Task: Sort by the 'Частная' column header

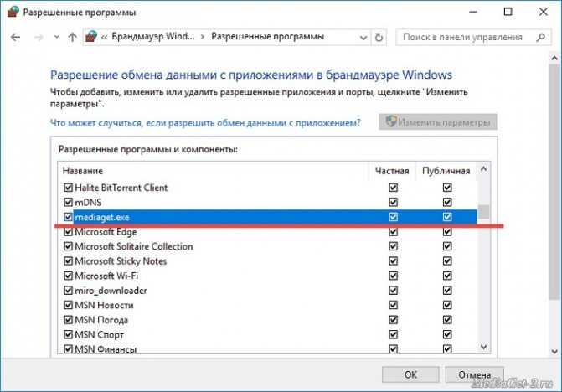Action: point(392,171)
